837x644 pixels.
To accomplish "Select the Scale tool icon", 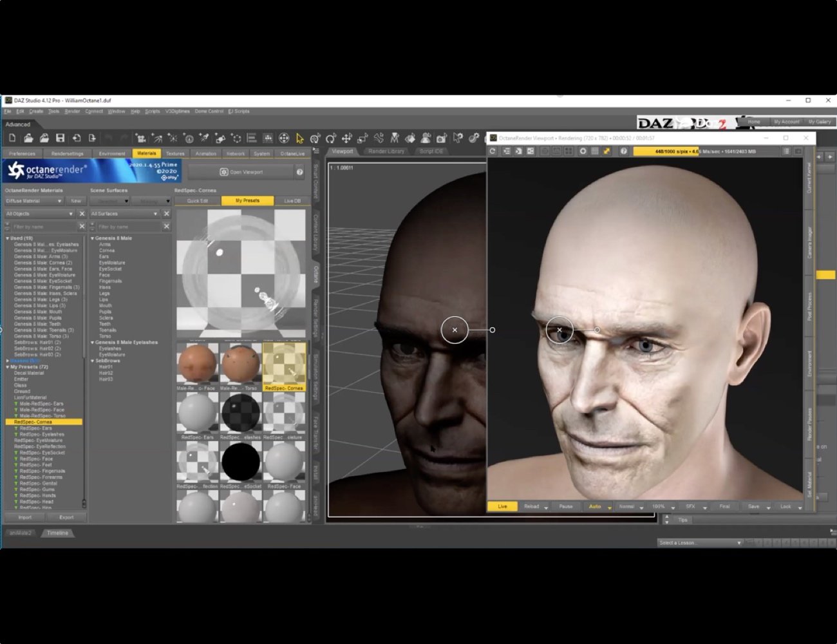I will coord(362,138).
